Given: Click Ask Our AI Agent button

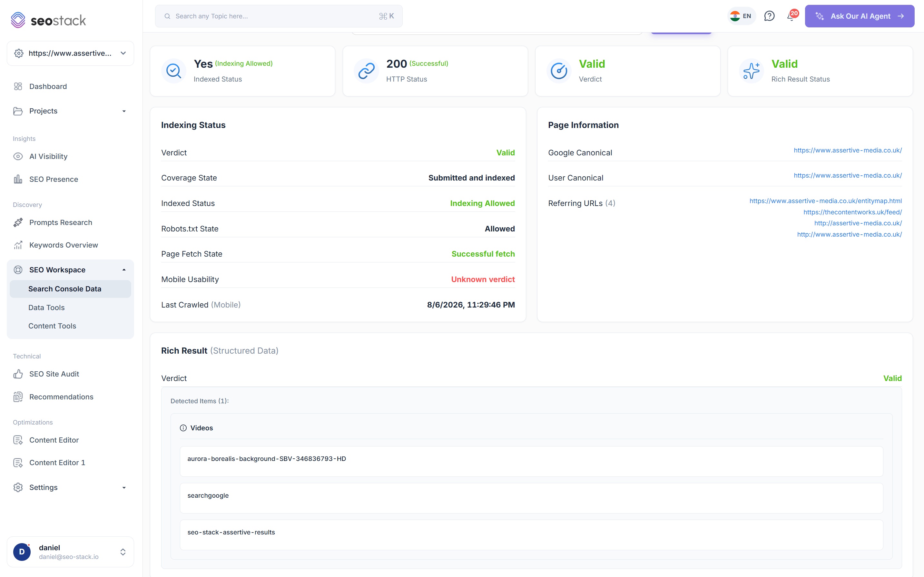Looking at the screenshot, I should click(859, 16).
